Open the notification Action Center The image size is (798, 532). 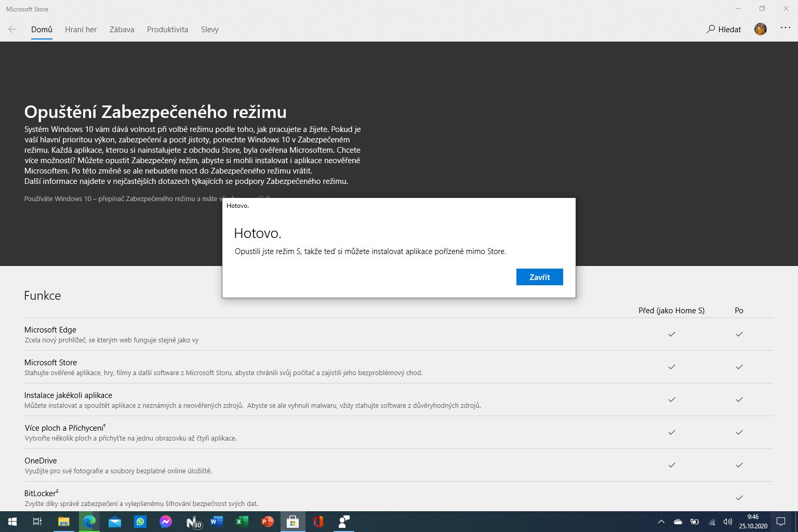(x=781, y=522)
